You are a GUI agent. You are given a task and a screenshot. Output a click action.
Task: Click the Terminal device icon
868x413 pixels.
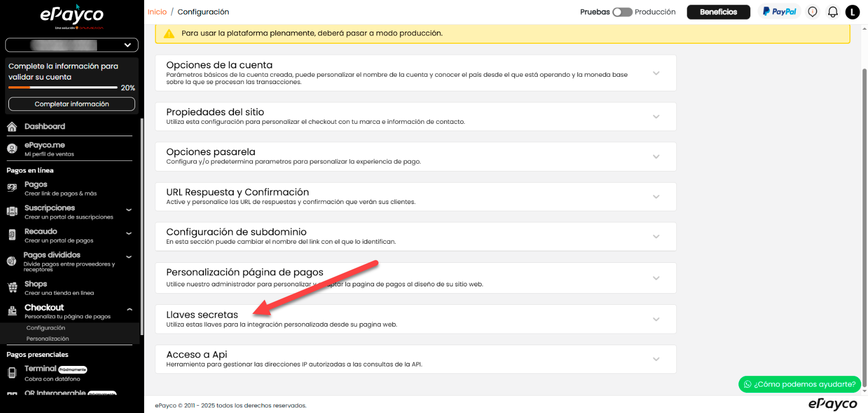coord(12,373)
